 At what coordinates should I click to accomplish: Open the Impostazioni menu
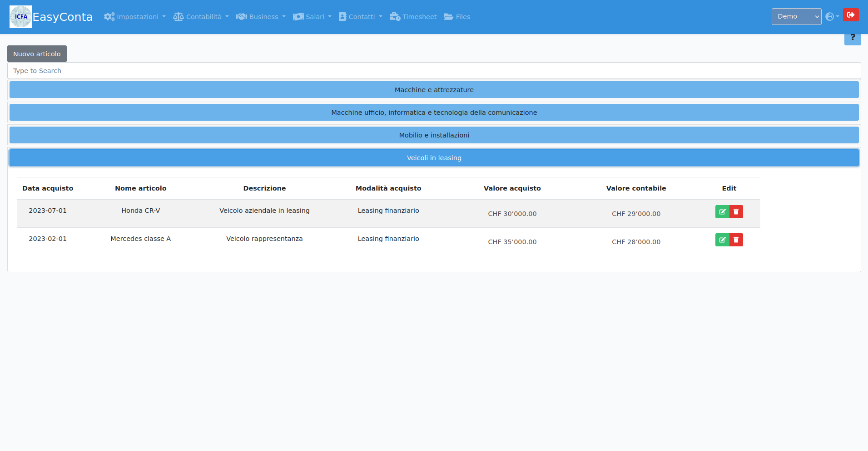135,17
